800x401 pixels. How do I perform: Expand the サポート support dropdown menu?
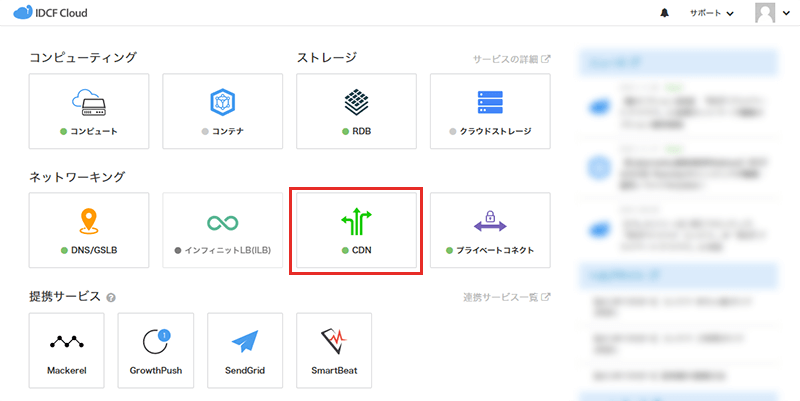[711, 13]
